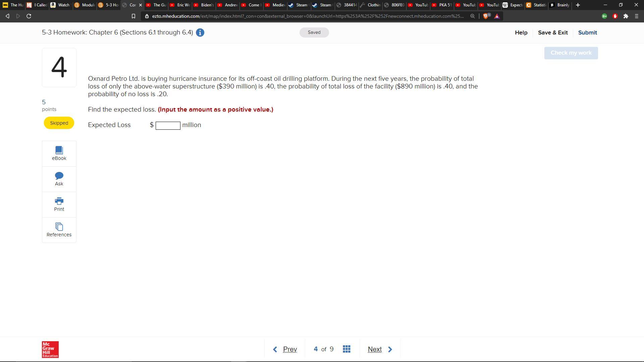Click the Expected Loss input field
This screenshot has height=362, width=644.
pyautogui.click(x=168, y=125)
